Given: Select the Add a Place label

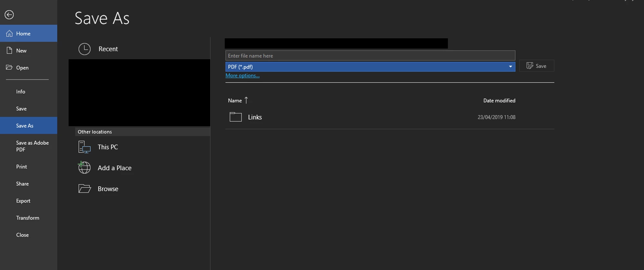Looking at the screenshot, I should pyautogui.click(x=115, y=168).
